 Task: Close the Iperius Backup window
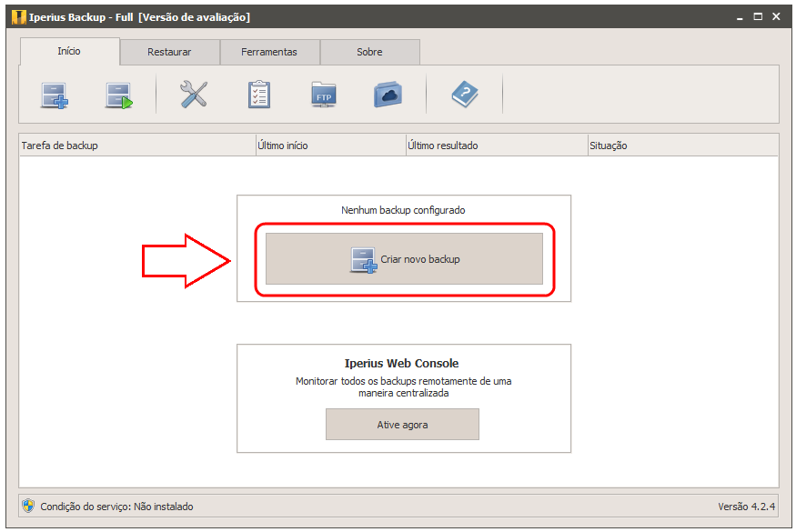(776, 16)
